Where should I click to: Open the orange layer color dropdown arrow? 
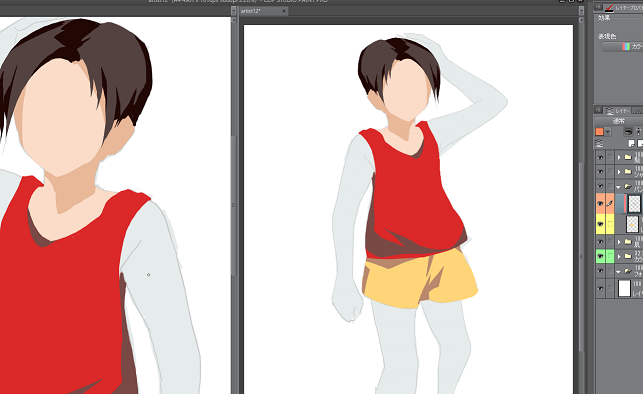pyautogui.click(x=608, y=132)
